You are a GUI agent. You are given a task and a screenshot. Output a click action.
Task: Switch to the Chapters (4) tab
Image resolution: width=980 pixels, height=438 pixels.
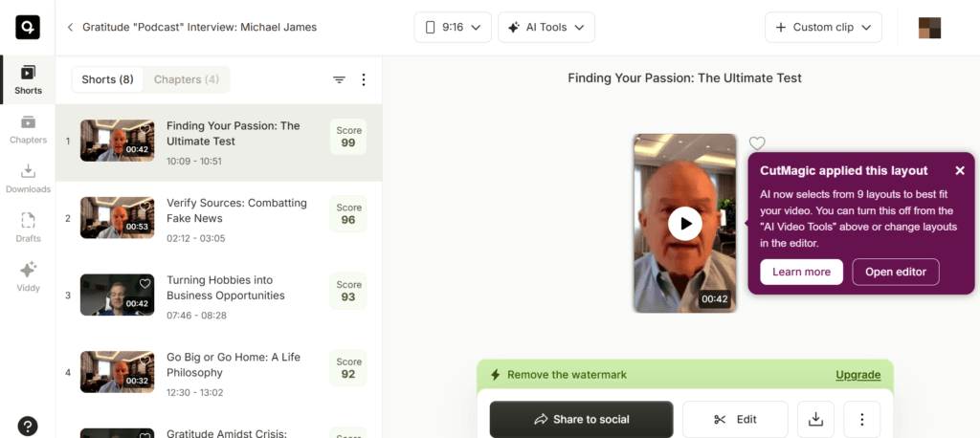click(187, 79)
